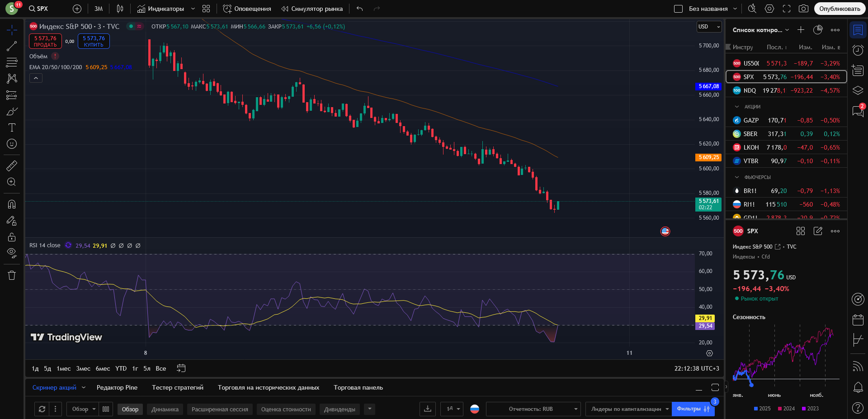The image size is (868, 419).
Task: Set time range to 1мес
Action: (63, 368)
